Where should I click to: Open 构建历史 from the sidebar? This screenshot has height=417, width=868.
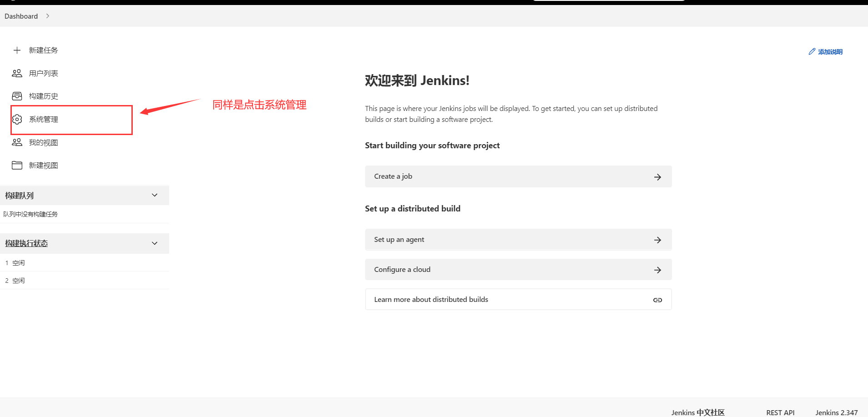point(43,96)
